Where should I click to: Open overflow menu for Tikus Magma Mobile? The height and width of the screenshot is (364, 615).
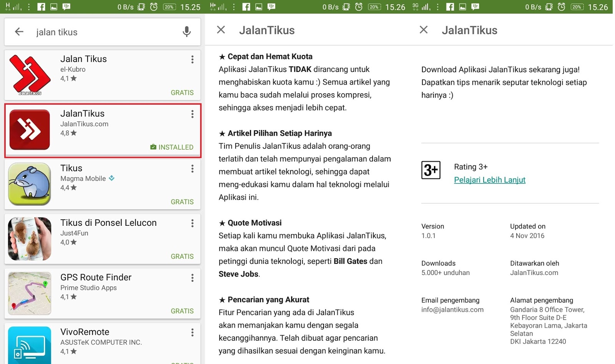(x=192, y=169)
